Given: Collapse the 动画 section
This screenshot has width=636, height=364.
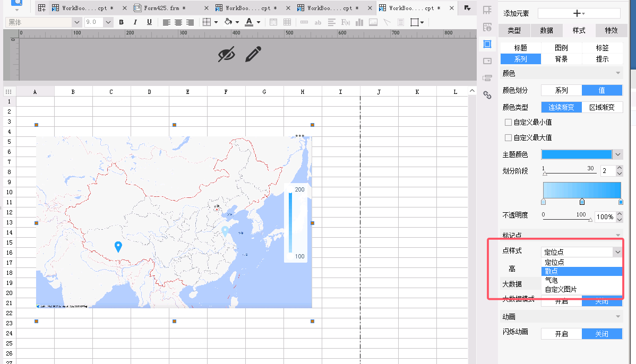Looking at the screenshot, I should [x=618, y=316].
